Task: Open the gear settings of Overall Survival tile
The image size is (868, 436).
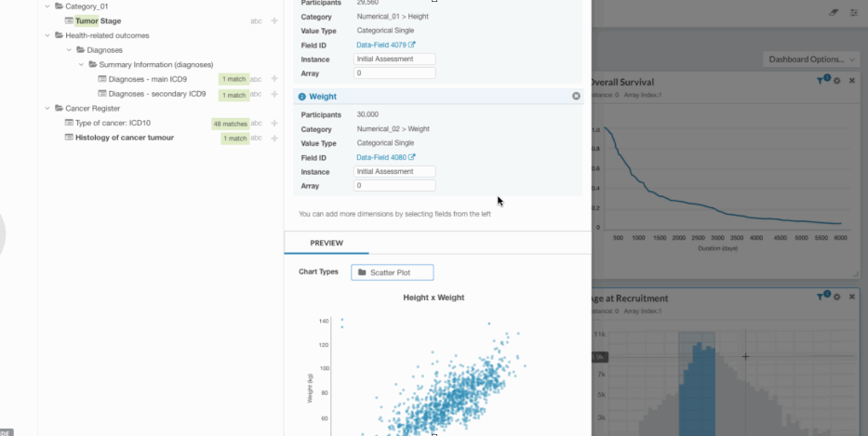Action: tap(837, 81)
